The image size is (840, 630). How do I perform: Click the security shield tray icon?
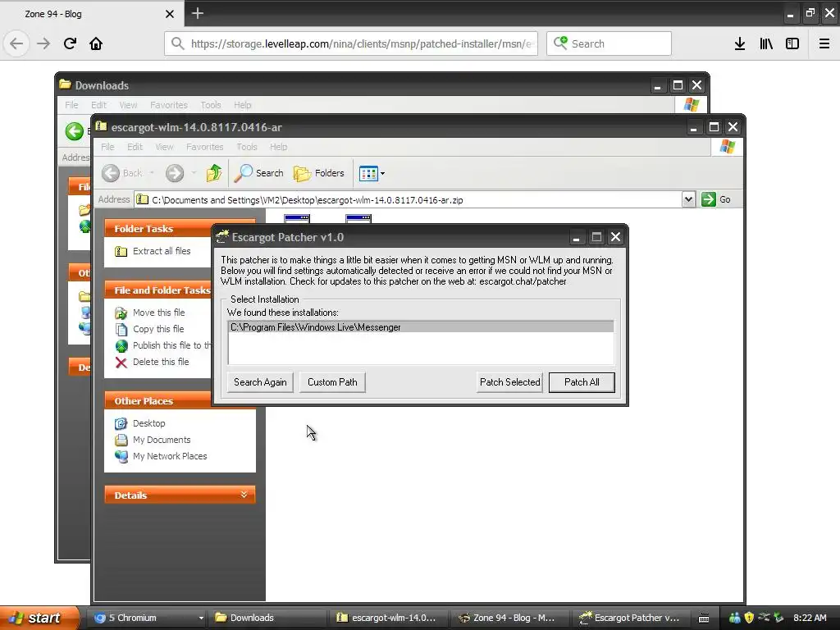coord(749,618)
